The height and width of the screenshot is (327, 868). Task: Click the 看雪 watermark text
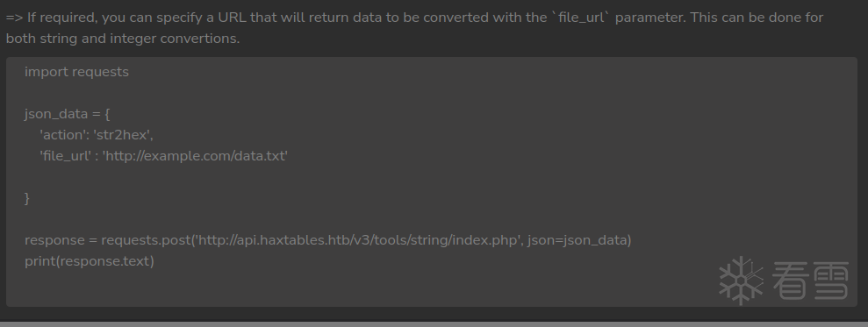[x=810, y=281]
